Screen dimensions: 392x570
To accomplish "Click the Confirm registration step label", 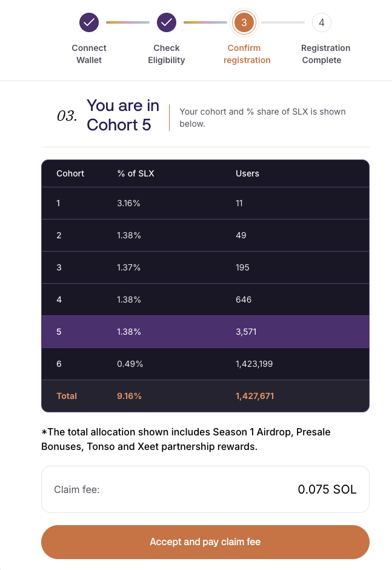I will (x=247, y=54).
